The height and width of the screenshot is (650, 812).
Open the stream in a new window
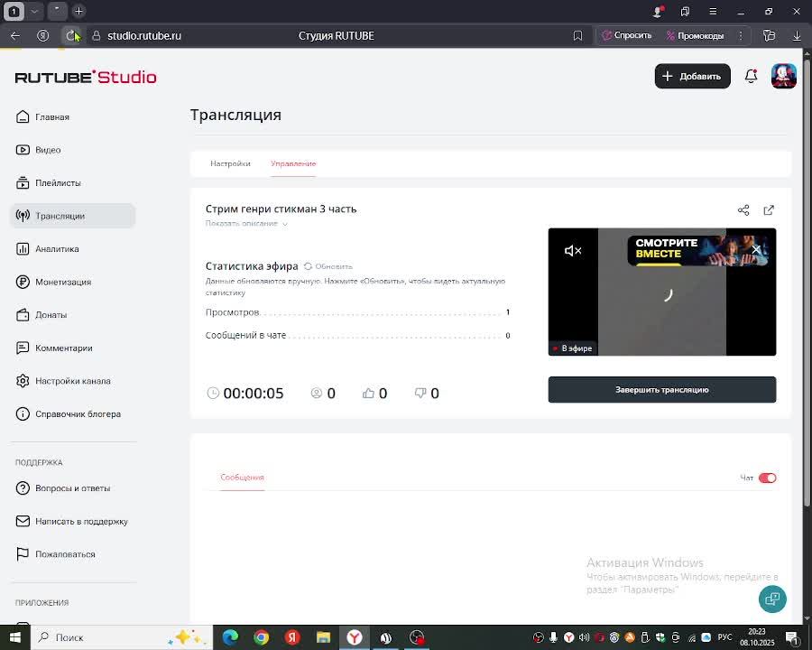click(769, 210)
